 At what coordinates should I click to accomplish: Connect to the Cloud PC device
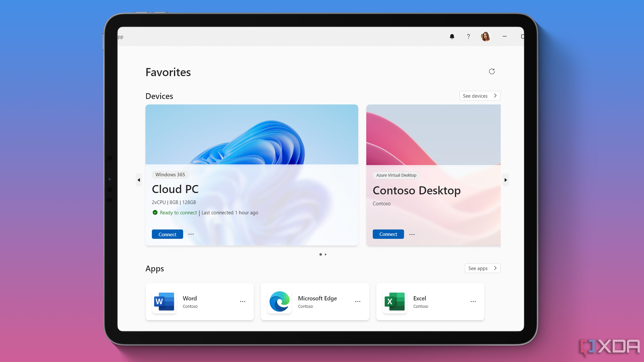[x=167, y=234]
